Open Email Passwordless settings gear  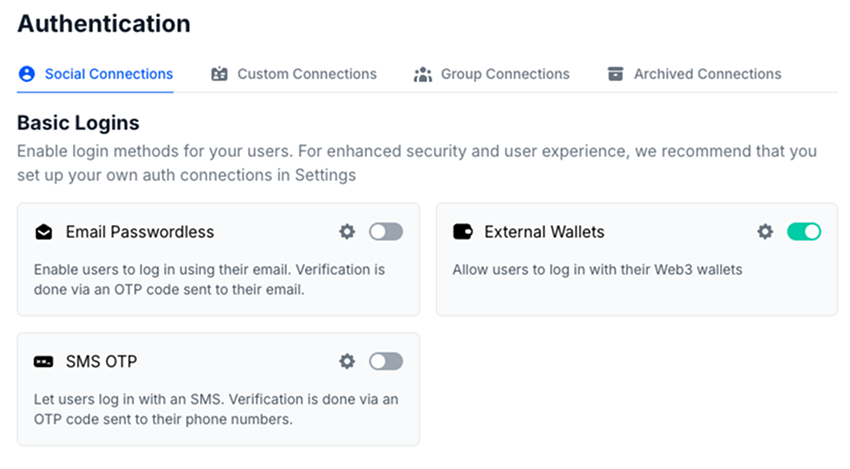347,232
